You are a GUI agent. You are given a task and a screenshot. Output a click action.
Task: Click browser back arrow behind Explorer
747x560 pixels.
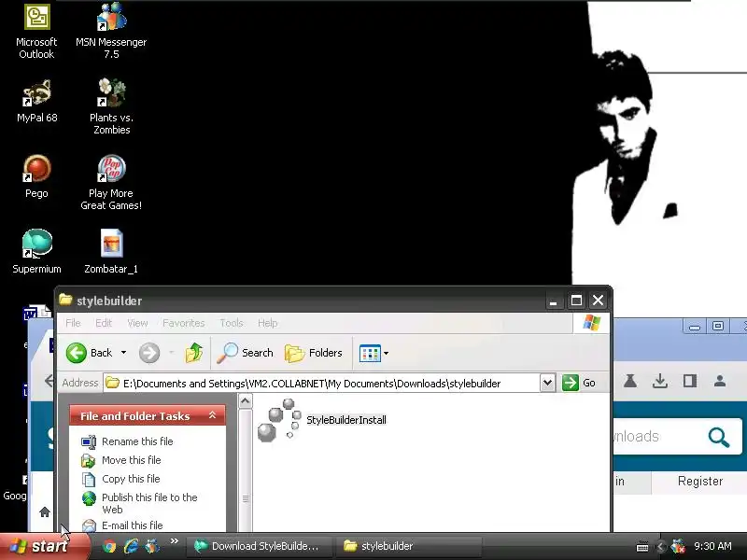(x=49, y=381)
